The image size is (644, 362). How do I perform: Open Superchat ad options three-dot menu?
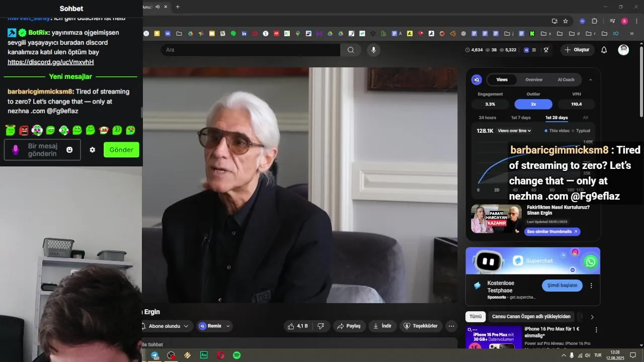[591, 285]
